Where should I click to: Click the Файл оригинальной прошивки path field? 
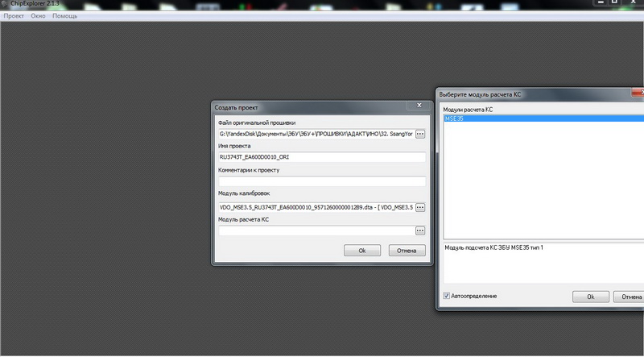[x=315, y=133]
